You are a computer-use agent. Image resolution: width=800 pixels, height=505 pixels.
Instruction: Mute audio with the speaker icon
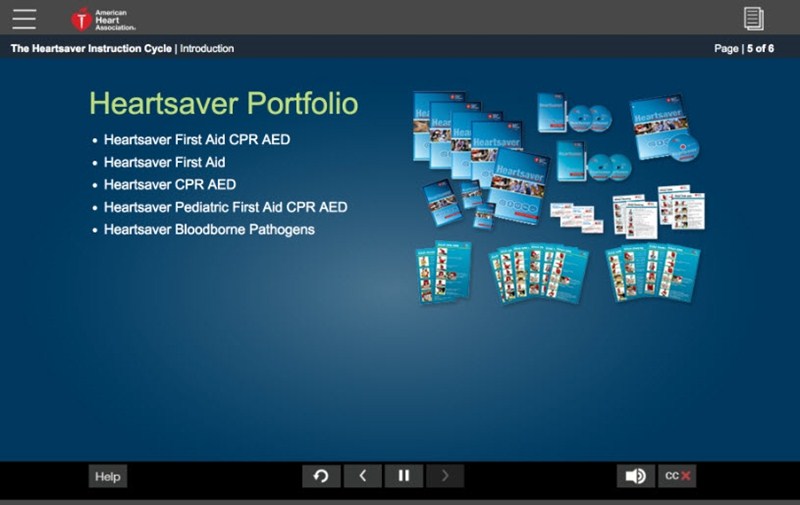[x=635, y=476]
